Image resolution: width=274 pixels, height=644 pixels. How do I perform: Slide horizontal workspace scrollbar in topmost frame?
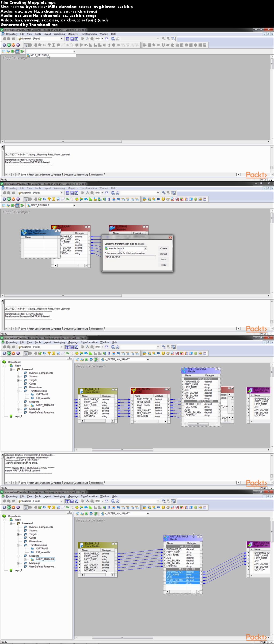(63, 142)
